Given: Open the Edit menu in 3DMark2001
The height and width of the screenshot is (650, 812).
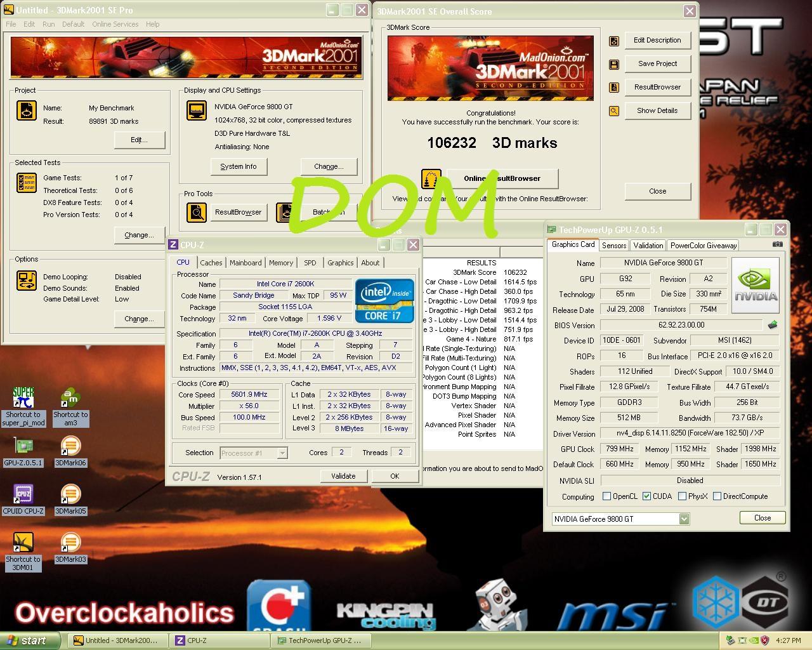Looking at the screenshot, I should pos(29,24).
